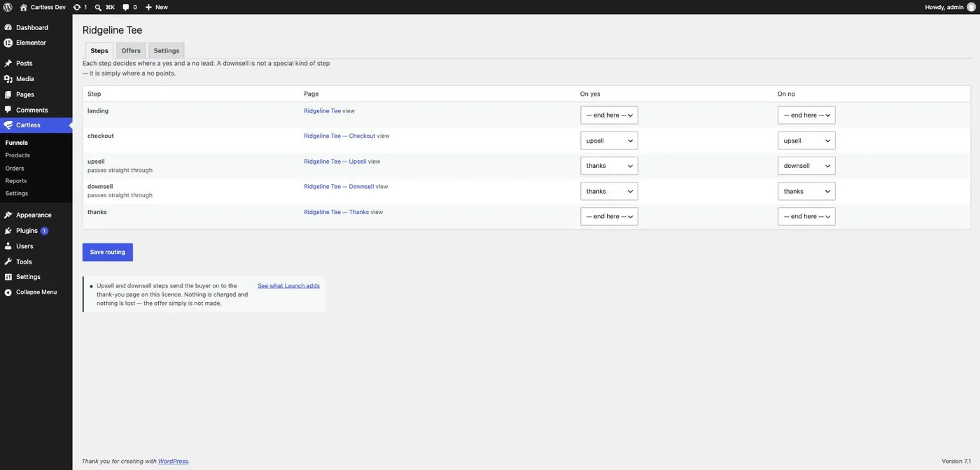
Task: Open upsell step On no dropdown
Action: [806, 166]
